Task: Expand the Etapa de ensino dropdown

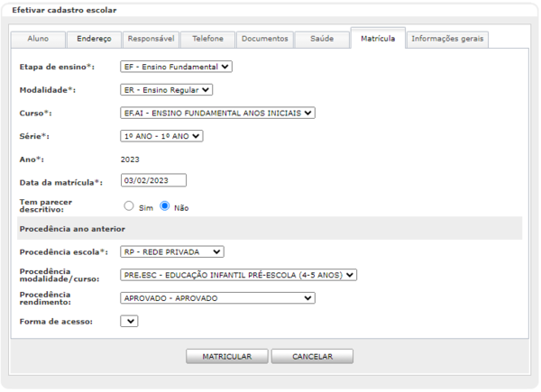Action: pos(176,67)
